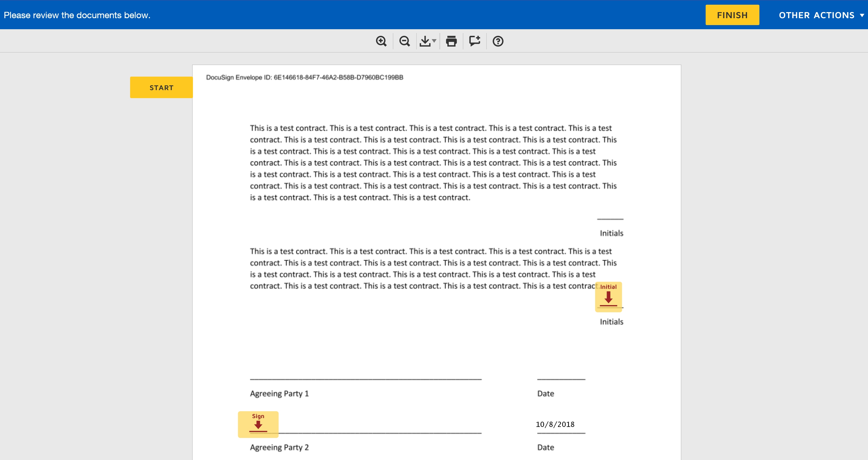Click the yellow Sign tag

pos(258,424)
